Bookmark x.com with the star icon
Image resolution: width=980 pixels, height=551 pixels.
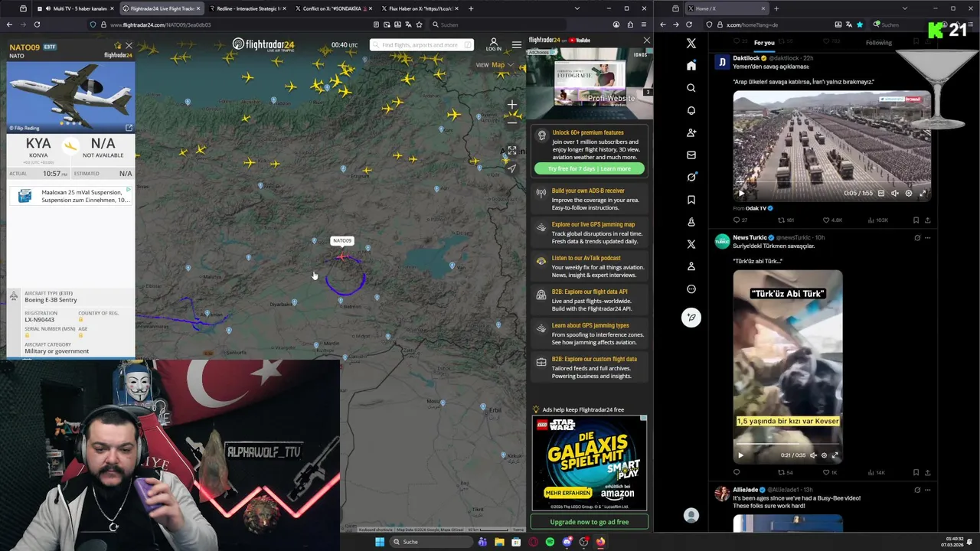click(860, 24)
